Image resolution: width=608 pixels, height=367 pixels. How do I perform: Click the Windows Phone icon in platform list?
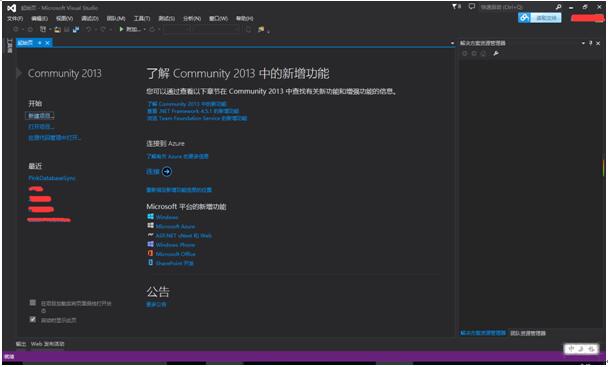[150, 244]
